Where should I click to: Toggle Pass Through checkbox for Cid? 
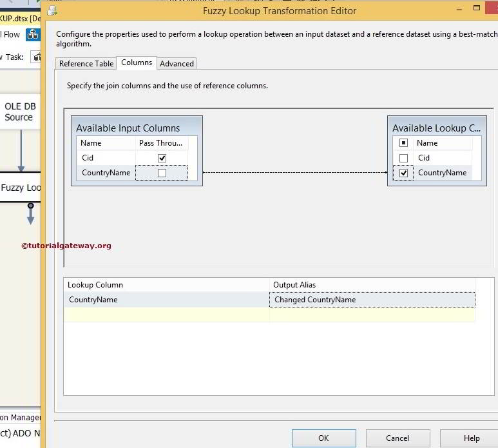point(162,158)
